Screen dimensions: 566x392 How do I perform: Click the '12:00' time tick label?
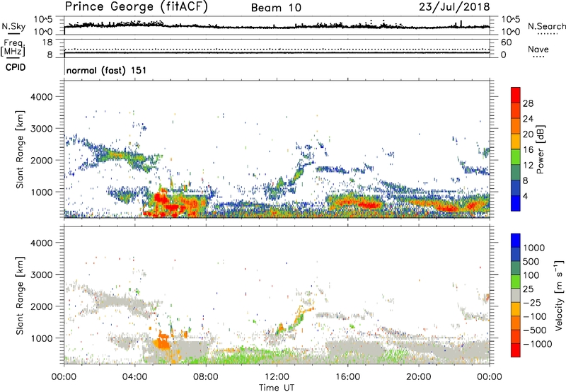[x=277, y=377]
